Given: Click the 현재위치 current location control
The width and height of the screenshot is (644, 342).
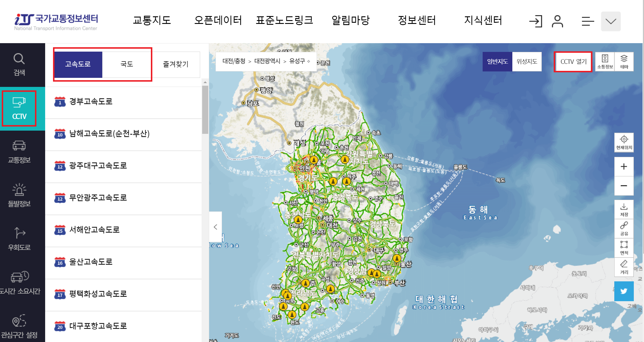Looking at the screenshot, I should click(x=624, y=142).
